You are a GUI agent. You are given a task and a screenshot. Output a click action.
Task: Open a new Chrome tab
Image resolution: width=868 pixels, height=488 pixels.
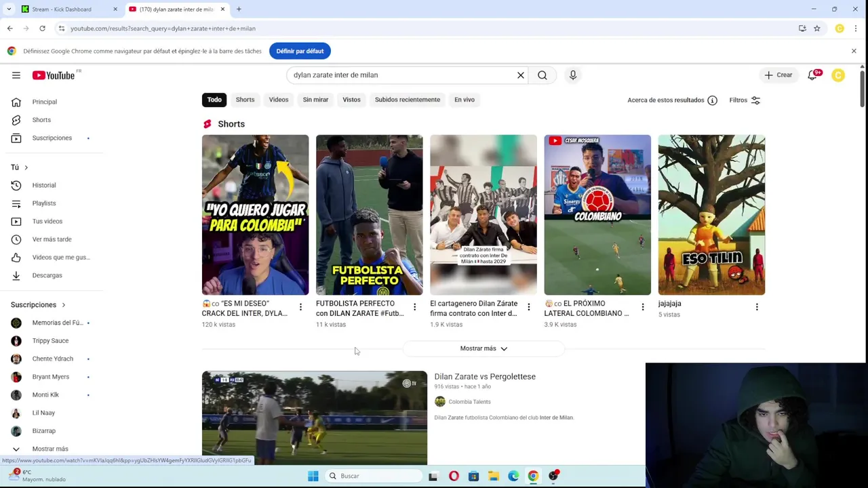click(x=239, y=9)
